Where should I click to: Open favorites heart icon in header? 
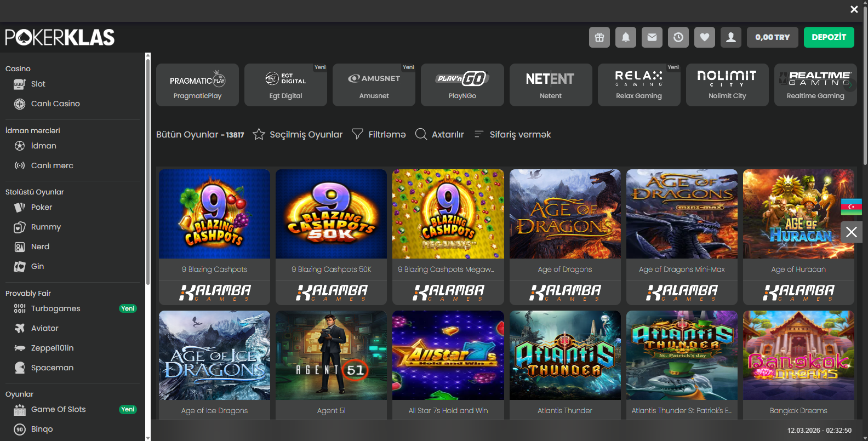coord(705,37)
